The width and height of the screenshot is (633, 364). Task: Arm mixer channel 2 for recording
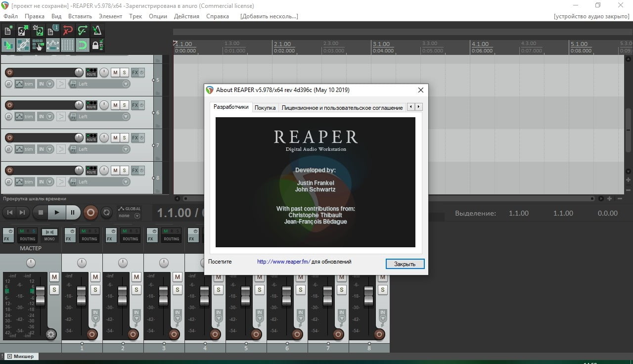(x=133, y=334)
